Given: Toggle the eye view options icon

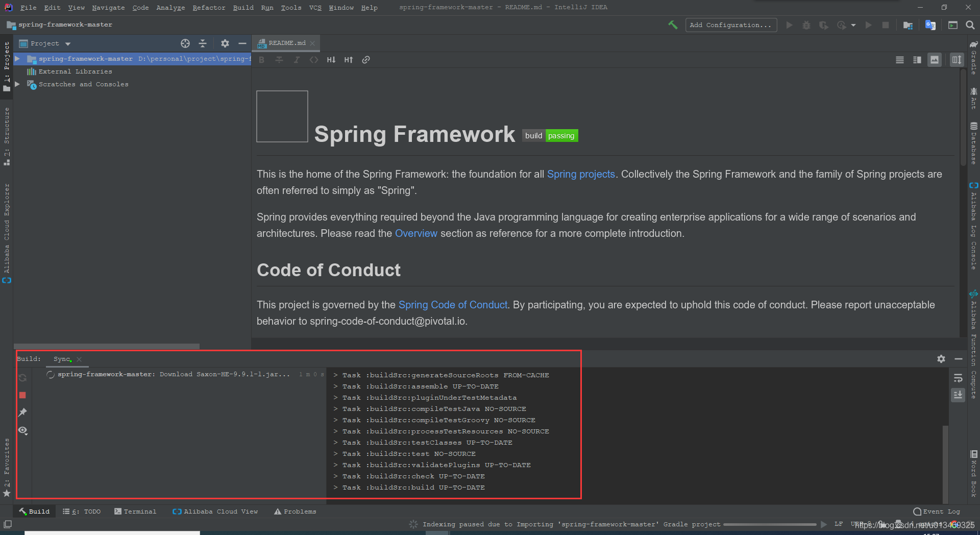Looking at the screenshot, I should tap(22, 430).
